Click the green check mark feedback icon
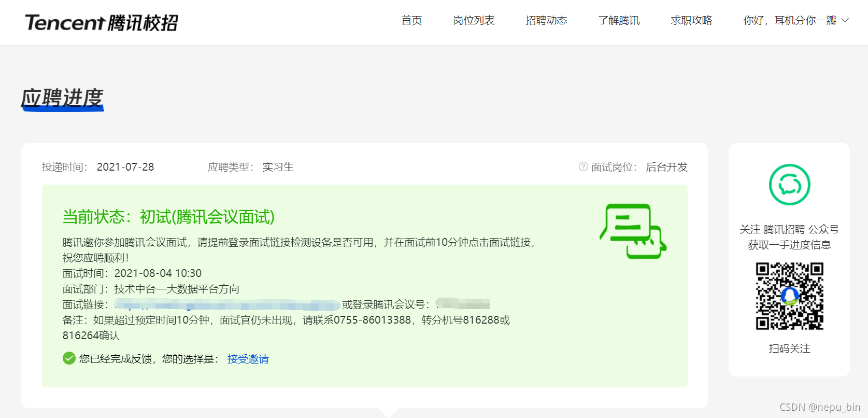The image size is (868, 418). (x=69, y=358)
